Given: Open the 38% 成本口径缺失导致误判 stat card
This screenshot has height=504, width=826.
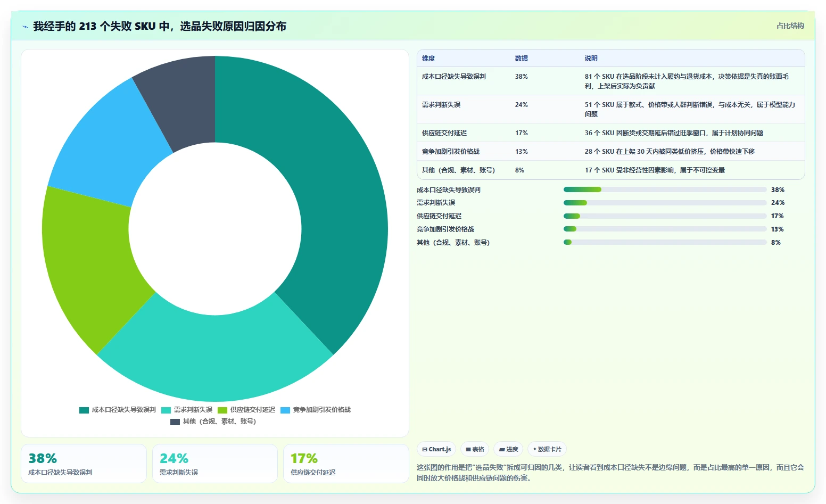Looking at the screenshot, I should (84, 464).
